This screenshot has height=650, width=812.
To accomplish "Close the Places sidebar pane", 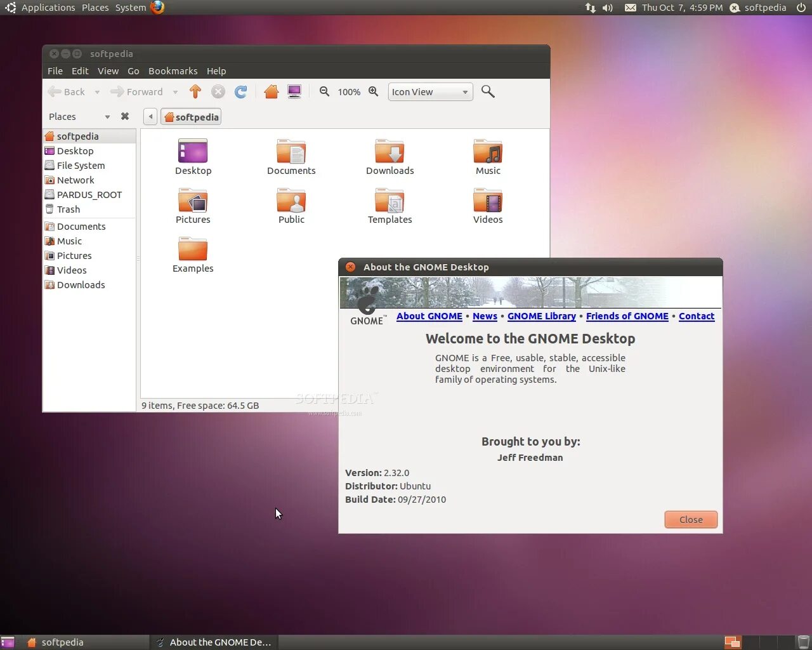I will [125, 116].
